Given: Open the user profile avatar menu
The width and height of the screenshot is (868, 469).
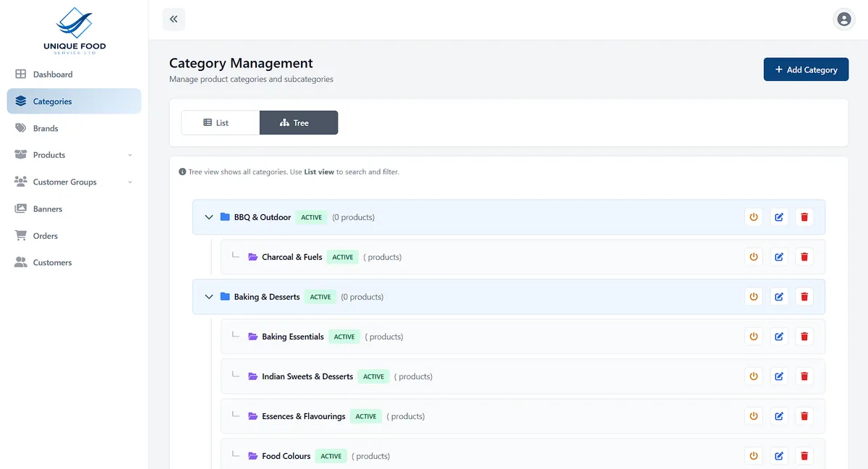Looking at the screenshot, I should 844,20.
